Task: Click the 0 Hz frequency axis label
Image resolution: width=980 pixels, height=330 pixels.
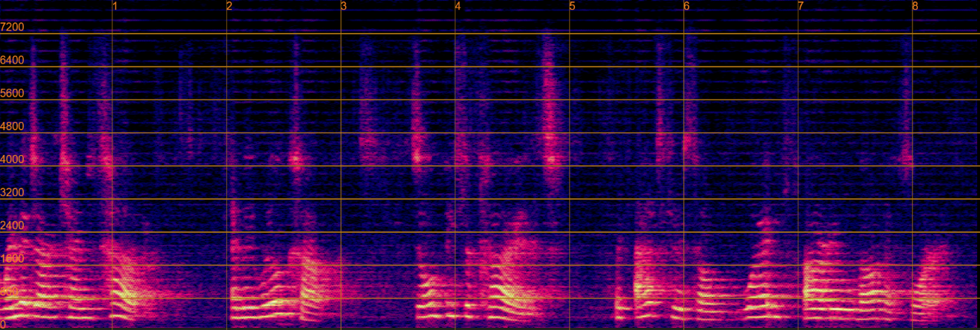Action: click(x=4, y=324)
